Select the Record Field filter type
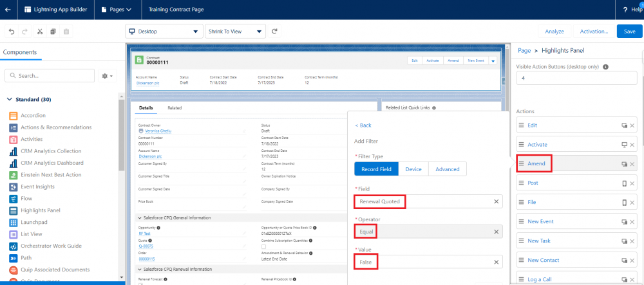644x285 pixels. tap(376, 169)
